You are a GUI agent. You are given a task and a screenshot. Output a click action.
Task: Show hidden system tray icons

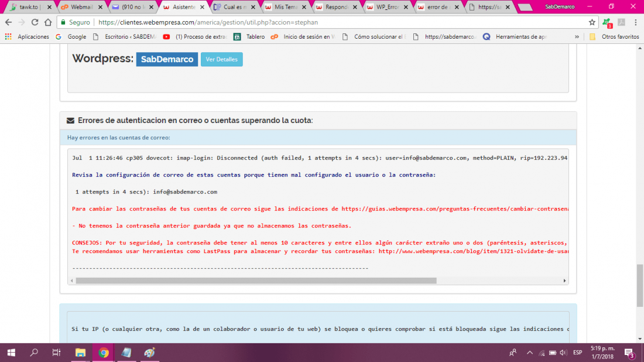coord(530,353)
